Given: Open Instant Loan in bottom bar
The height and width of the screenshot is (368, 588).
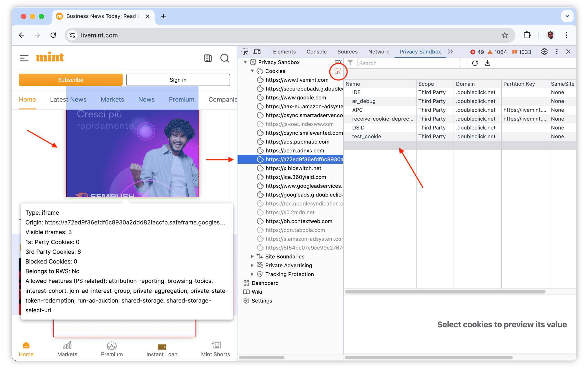Looking at the screenshot, I should pyautogui.click(x=162, y=349).
